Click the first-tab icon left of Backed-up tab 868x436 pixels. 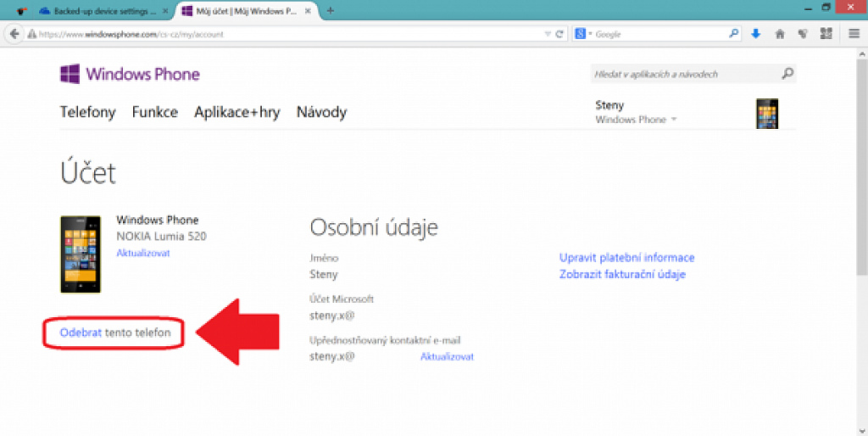tap(21, 10)
